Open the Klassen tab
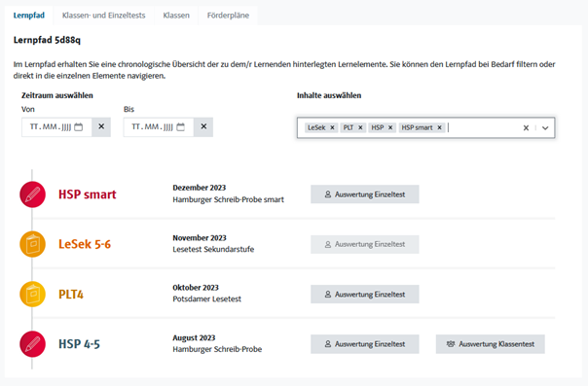The image size is (588, 386). 176,16
